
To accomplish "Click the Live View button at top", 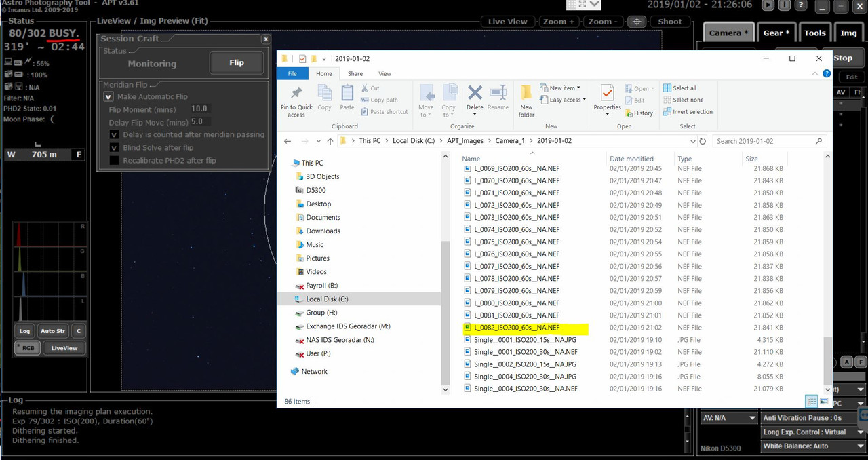I will point(507,22).
